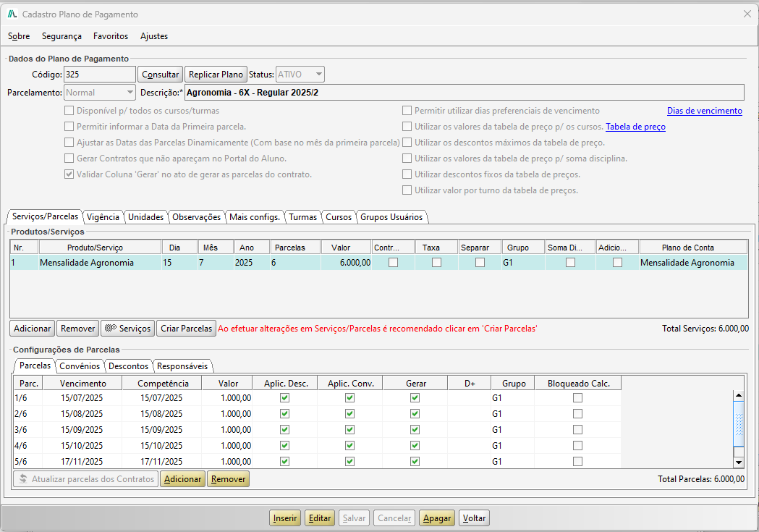
Task: Open the Descontos sub-tab
Action: coord(128,366)
